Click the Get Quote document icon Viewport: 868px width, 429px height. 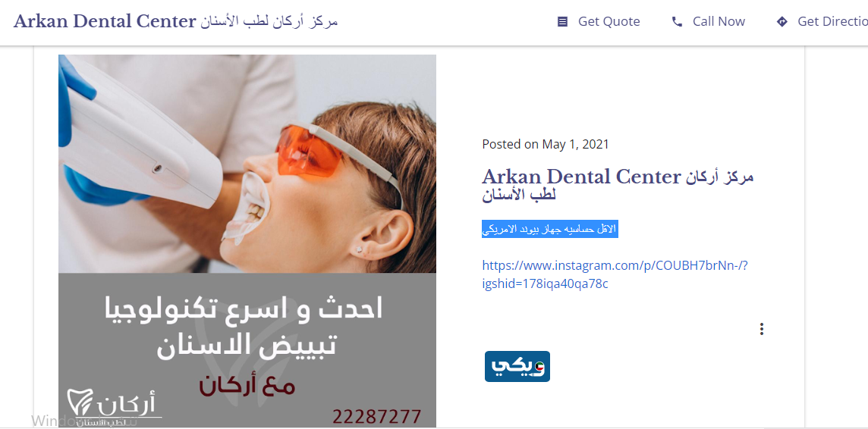point(562,21)
